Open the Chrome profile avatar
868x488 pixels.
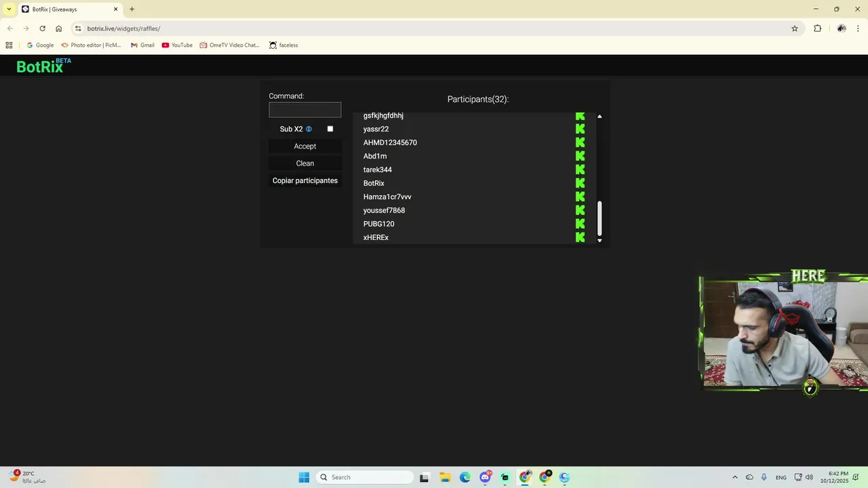click(841, 28)
